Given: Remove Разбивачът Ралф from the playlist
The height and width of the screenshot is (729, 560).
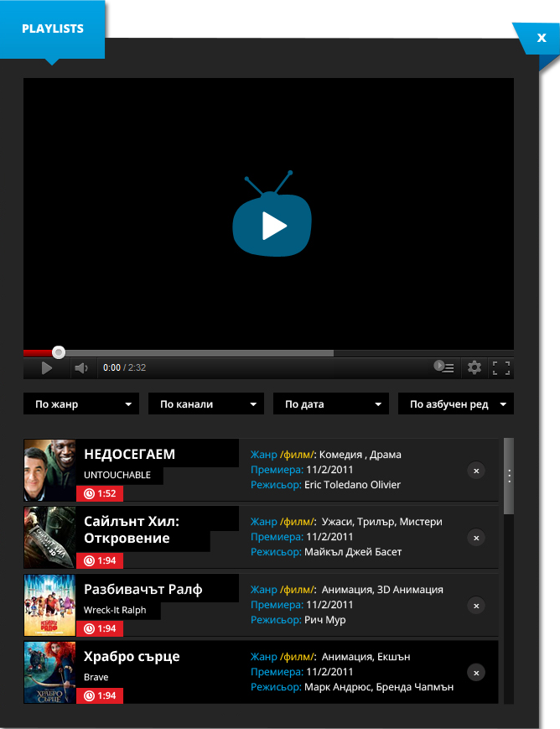Looking at the screenshot, I should (x=476, y=606).
